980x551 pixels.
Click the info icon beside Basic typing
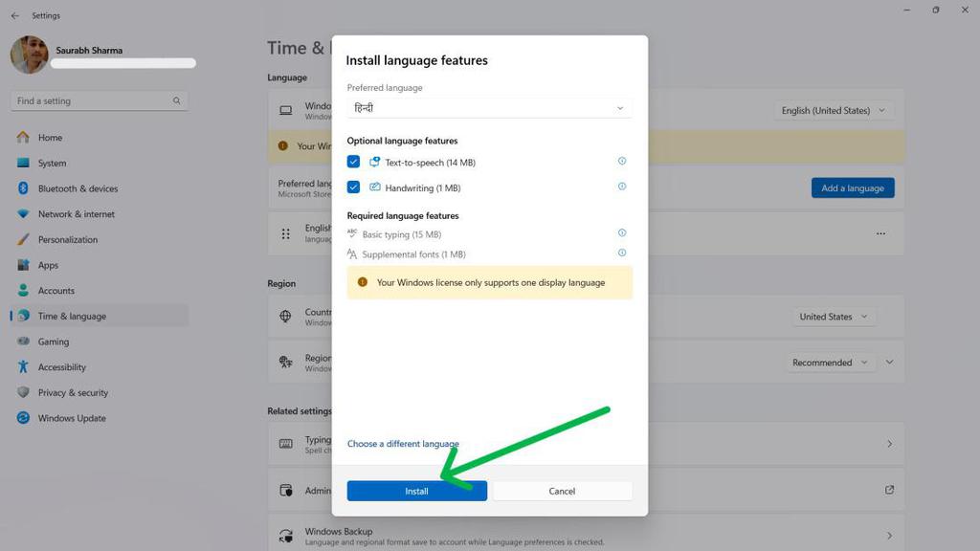[x=622, y=232]
